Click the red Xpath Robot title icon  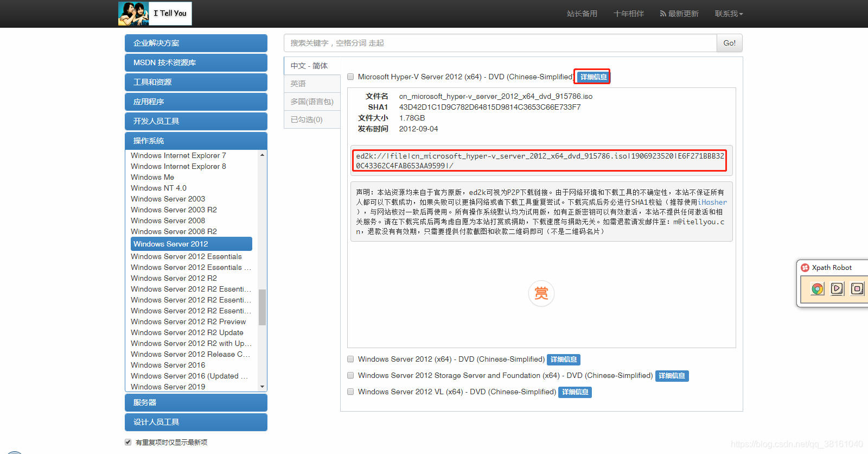[805, 268]
